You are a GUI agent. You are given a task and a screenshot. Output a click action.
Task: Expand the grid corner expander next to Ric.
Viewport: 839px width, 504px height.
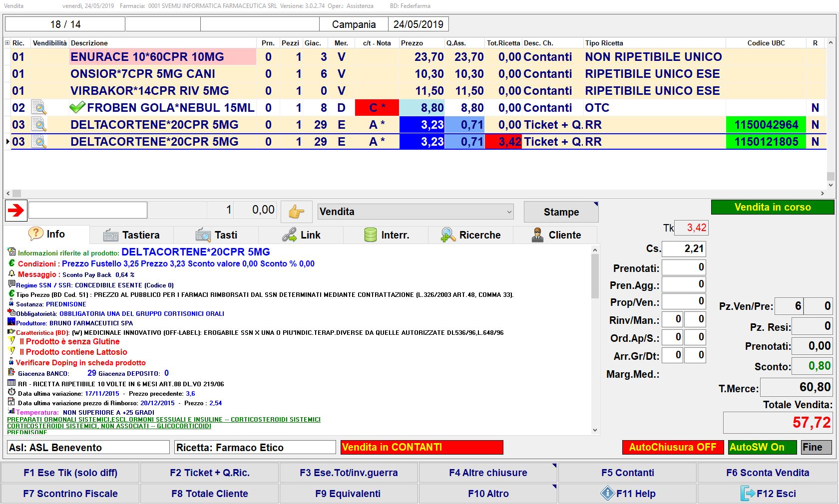7,43
